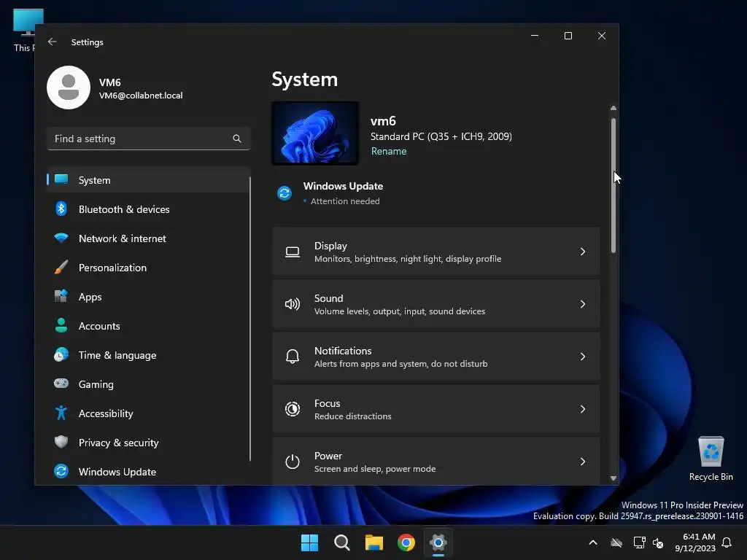Open the Recycle Bin desktop icon
The image size is (747, 560).
click(x=711, y=459)
